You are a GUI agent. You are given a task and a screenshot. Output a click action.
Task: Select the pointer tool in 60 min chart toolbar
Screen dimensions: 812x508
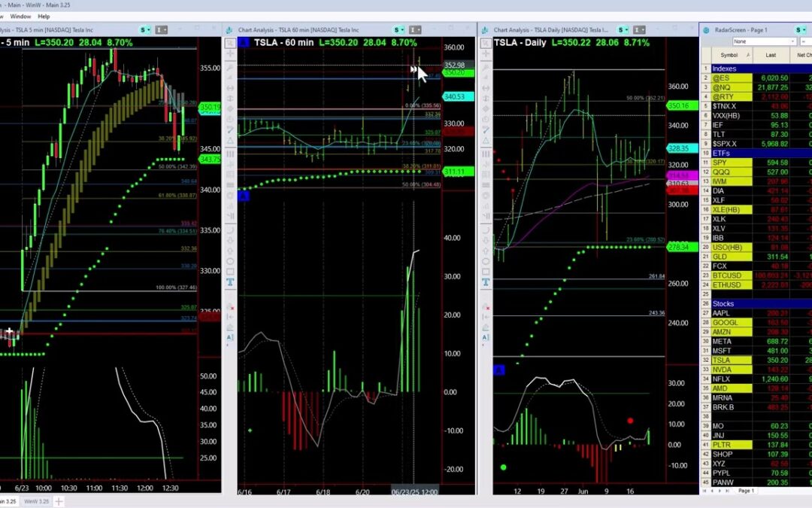pos(230,43)
